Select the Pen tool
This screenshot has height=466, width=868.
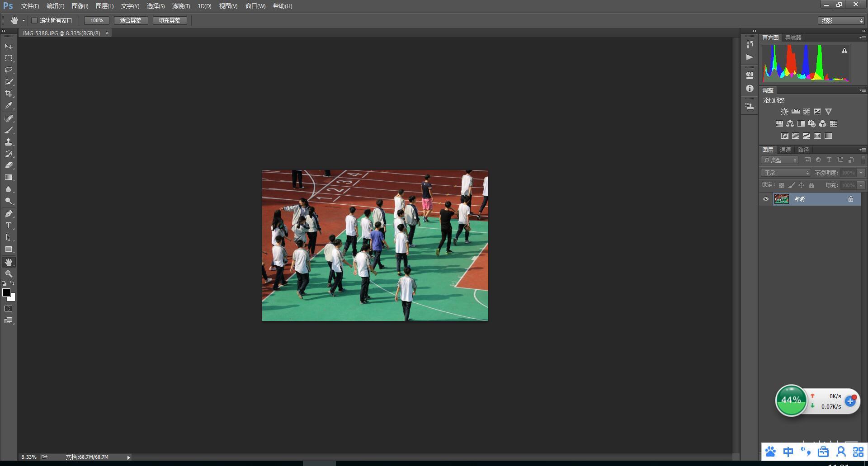tap(9, 214)
